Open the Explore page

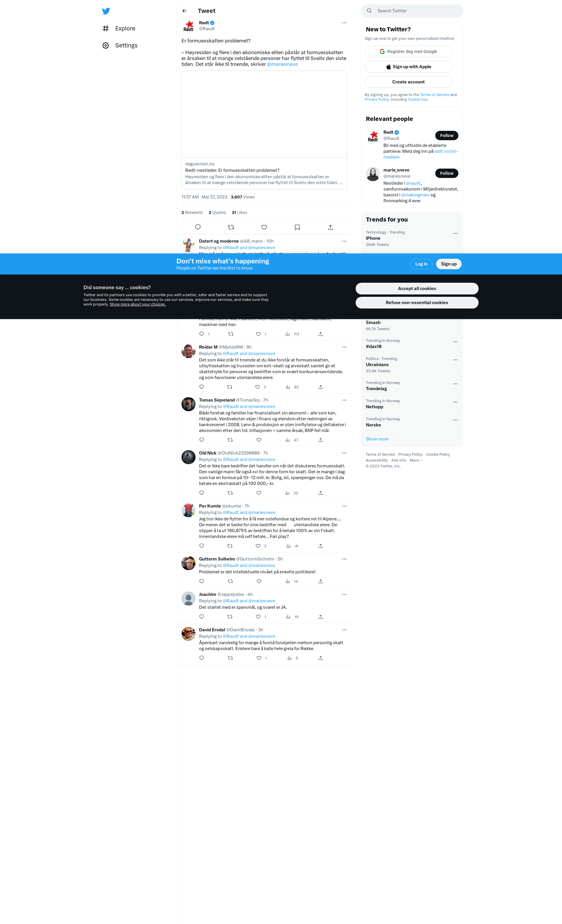click(x=119, y=28)
